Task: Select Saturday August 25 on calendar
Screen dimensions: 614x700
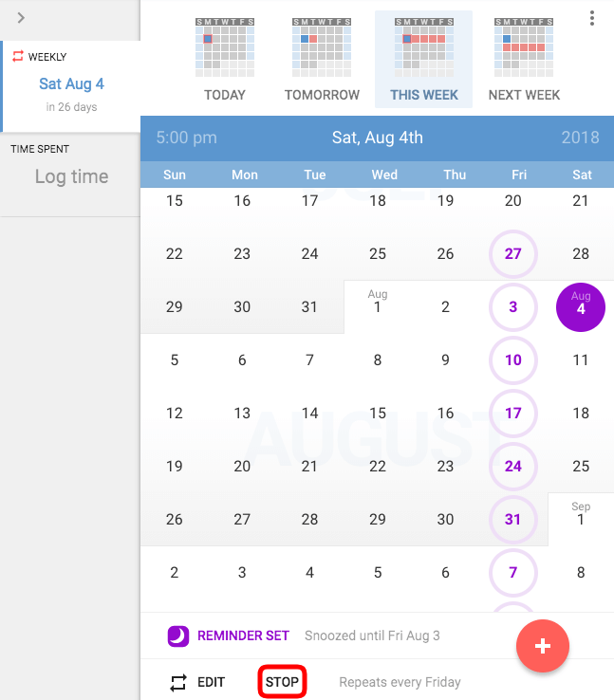Action: tap(581, 467)
